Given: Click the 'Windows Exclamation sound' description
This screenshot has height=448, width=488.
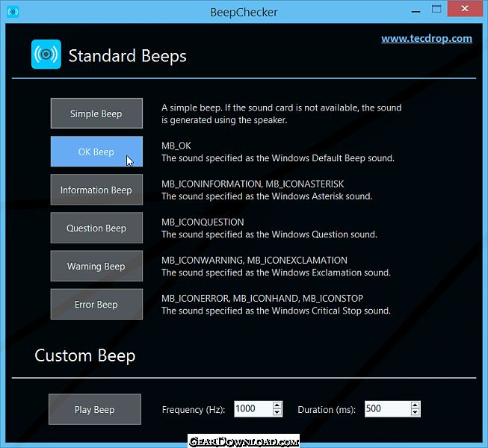Looking at the screenshot, I should click(x=276, y=273).
